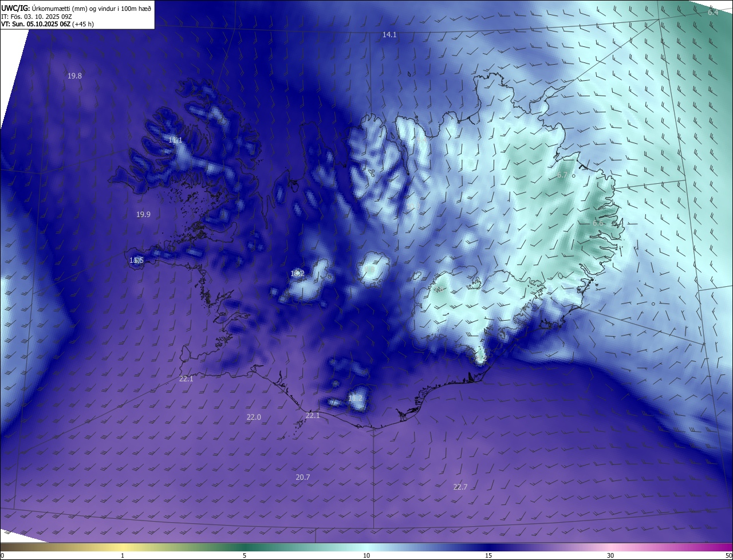Screen dimensions: 733x560
Task: Click the 11.5 value on the map
Action: point(136,261)
